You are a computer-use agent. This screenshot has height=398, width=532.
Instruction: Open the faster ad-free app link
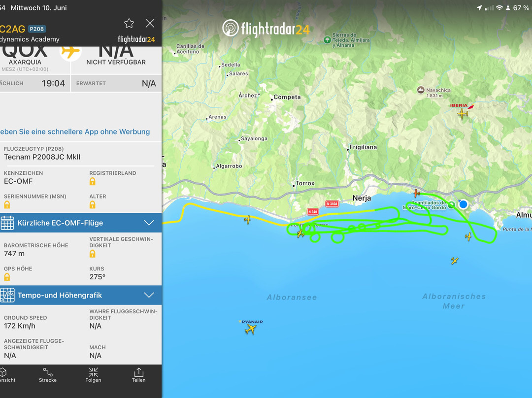coord(75,132)
